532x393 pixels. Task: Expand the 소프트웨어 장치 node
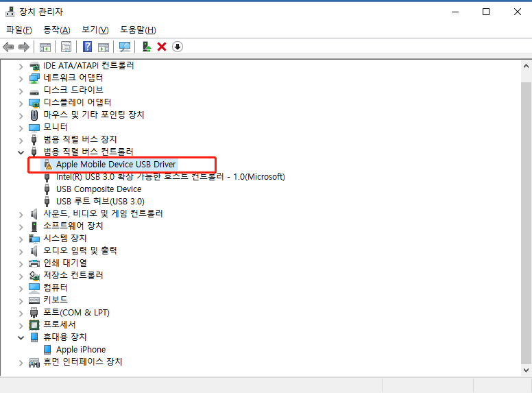tap(21, 227)
